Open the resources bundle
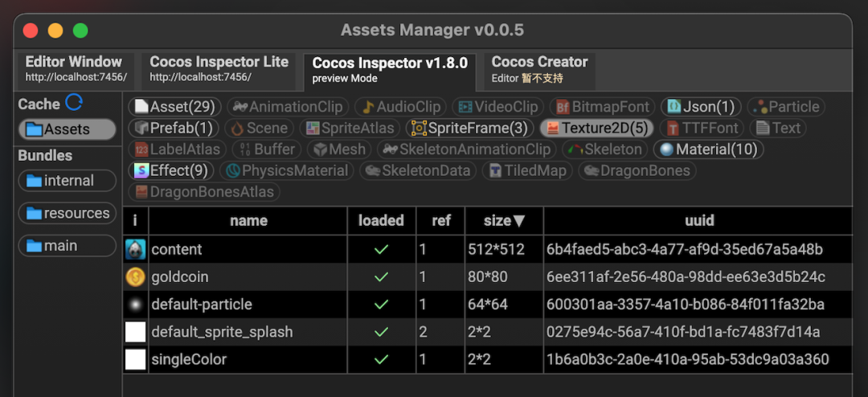Screen dimensions: 868x397 tap(67, 213)
